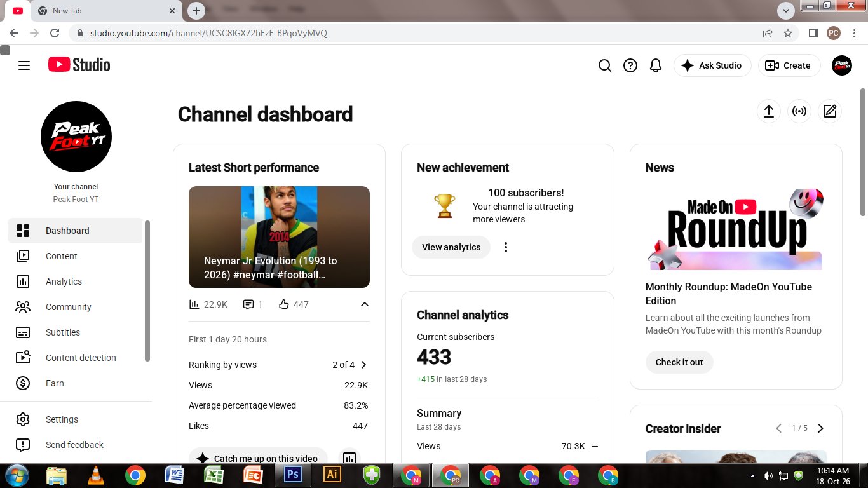The image size is (868, 488).
Task: Open the hamburger navigation menu
Action: click(x=24, y=65)
